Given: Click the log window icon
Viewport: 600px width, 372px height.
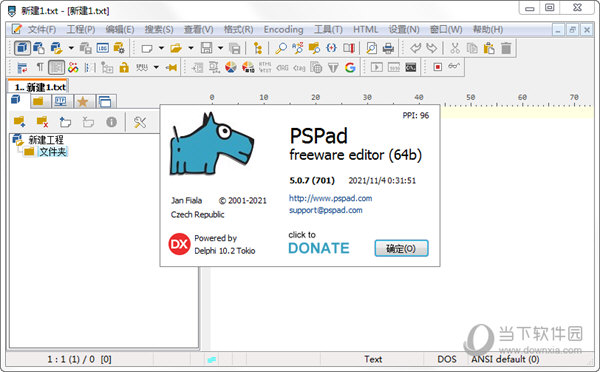Looking at the screenshot, I should click(x=102, y=48).
